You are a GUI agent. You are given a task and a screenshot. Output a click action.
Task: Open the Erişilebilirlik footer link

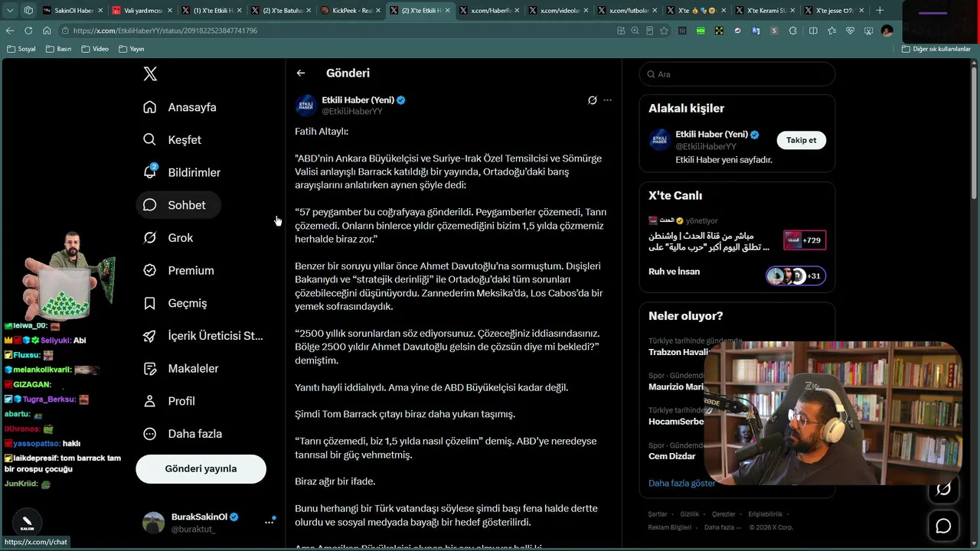coord(766,514)
